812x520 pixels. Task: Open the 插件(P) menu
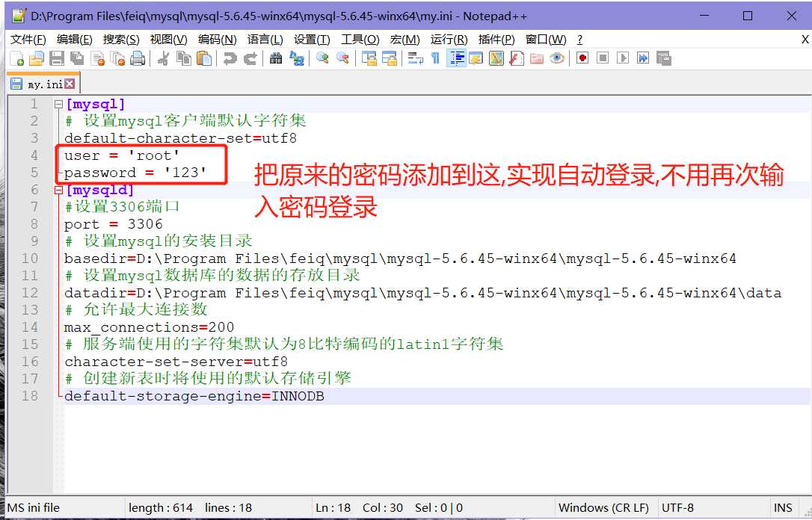(496, 40)
